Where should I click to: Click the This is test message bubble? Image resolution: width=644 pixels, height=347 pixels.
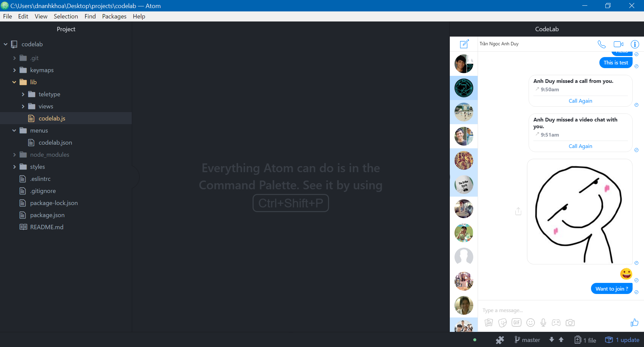pos(616,63)
